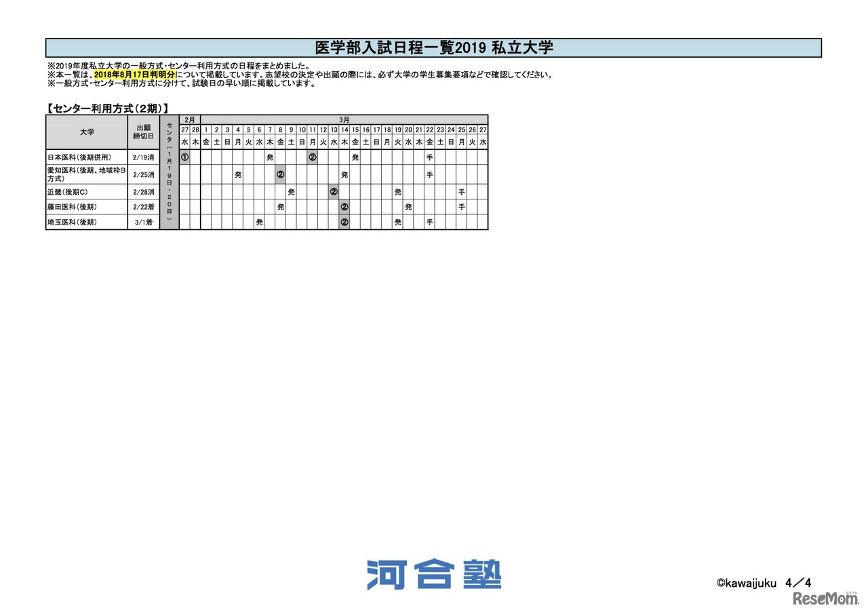The height and width of the screenshot is (614, 868).
Task: Select the ② symbol in the 近畿(後期C) row
Action: [x=334, y=192]
